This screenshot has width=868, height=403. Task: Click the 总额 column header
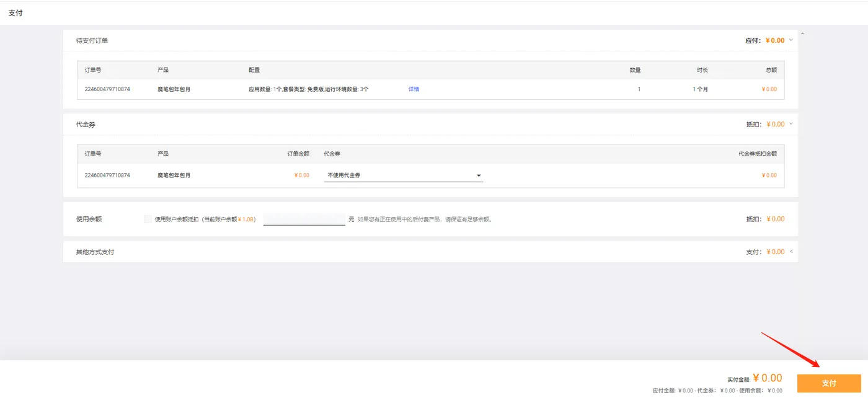(771, 70)
